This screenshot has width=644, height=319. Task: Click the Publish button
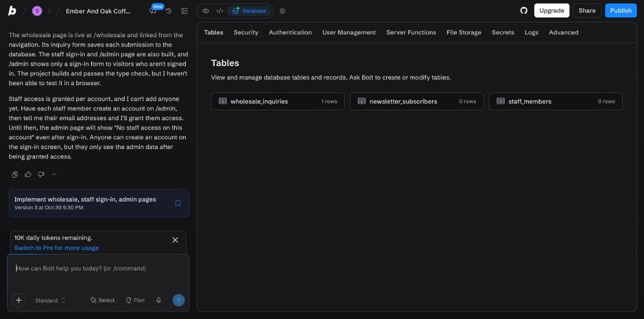[x=621, y=11]
